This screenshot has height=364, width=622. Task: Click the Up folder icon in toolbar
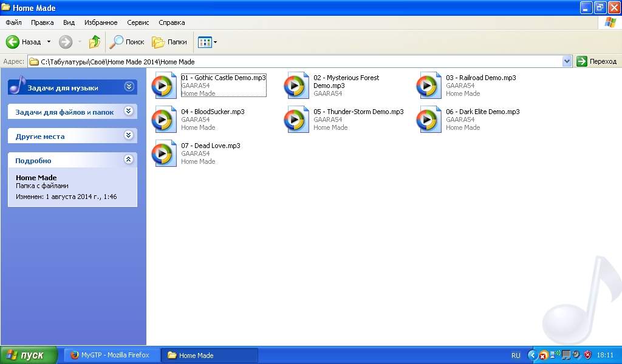(x=94, y=42)
